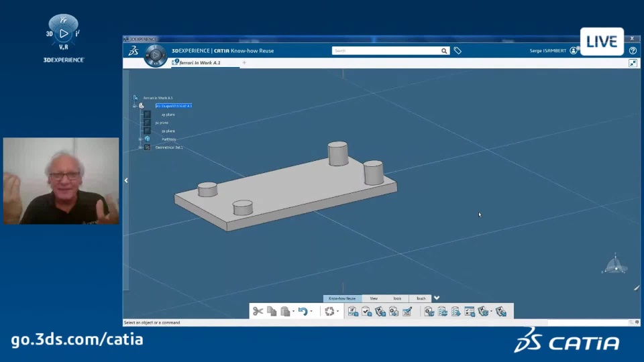Image resolution: width=644 pixels, height=362 pixels.
Task: Click the 3DEXPERIENCE compass play button
Action: click(x=155, y=55)
